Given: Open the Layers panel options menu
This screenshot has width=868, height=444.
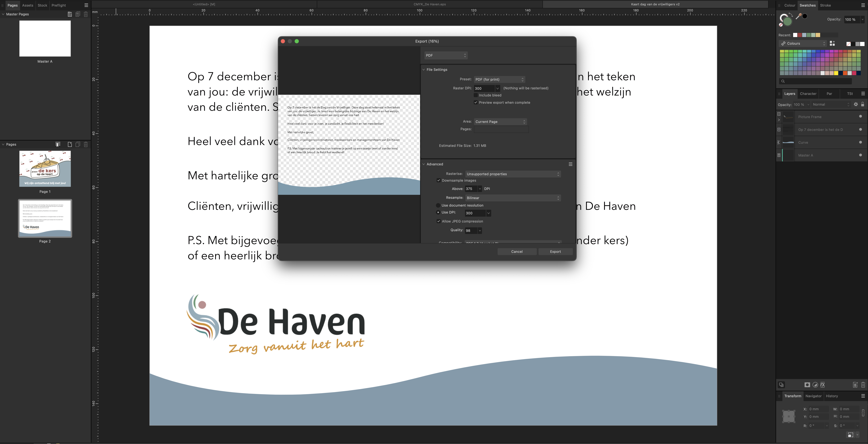Looking at the screenshot, I should pyautogui.click(x=863, y=94).
